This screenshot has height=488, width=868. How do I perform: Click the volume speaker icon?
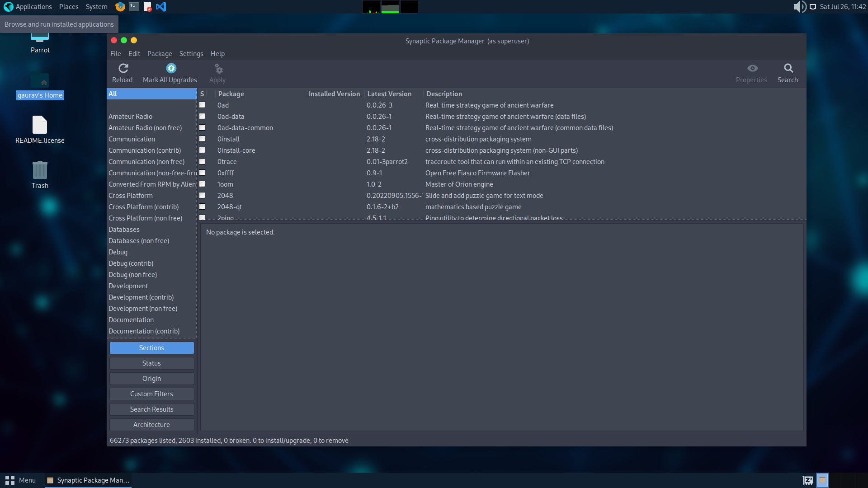[799, 7]
